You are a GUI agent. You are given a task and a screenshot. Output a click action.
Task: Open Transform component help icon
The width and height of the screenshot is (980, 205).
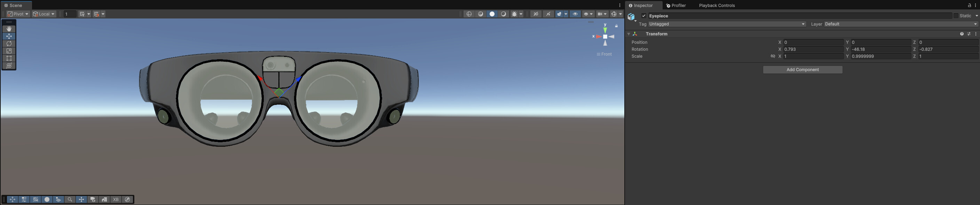click(x=962, y=34)
